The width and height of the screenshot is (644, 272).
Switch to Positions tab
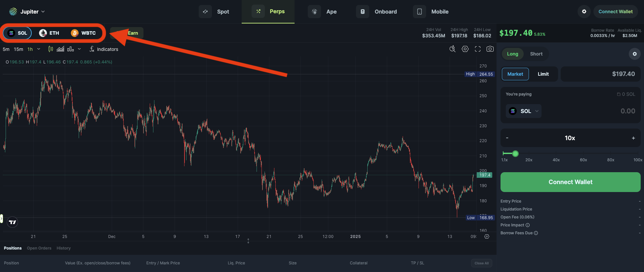(x=13, y=248)
